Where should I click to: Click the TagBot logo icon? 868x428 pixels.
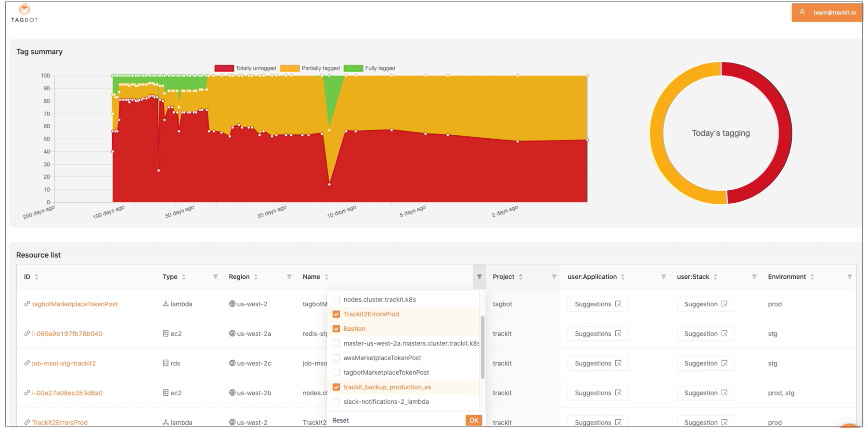tap(25, 9)
